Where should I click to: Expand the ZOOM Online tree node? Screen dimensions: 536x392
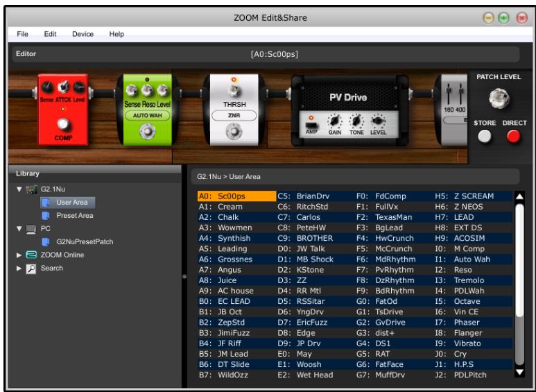[19, 255]
